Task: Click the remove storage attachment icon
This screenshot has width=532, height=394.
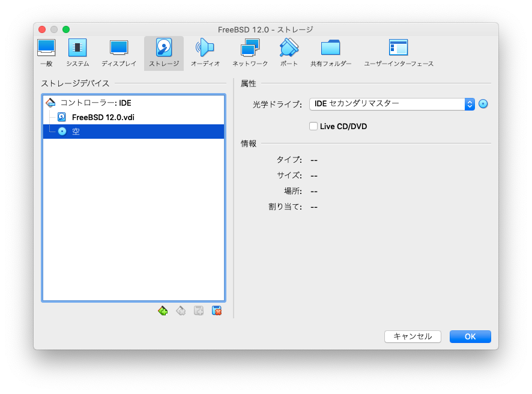Action: point(217,311)
